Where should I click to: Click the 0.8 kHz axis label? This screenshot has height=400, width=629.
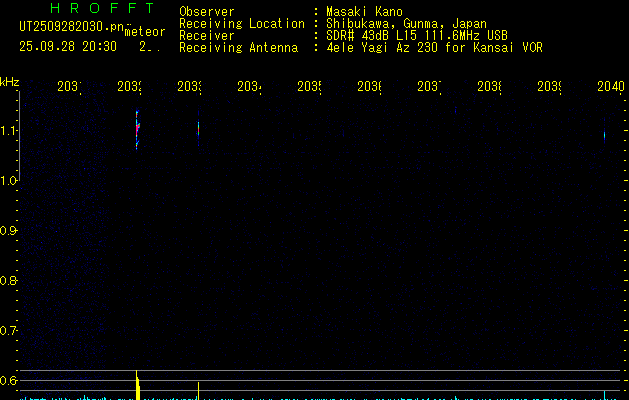[8, 281]
